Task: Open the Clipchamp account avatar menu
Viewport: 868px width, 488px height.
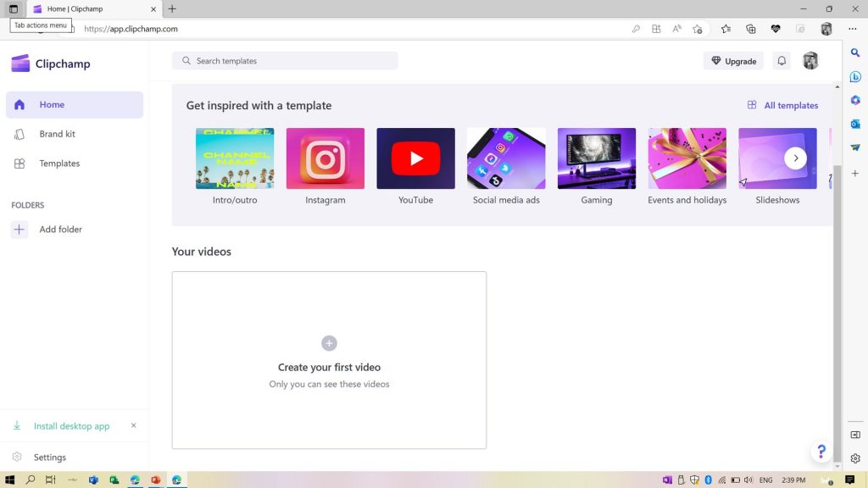Action: [x=810, y=61]
